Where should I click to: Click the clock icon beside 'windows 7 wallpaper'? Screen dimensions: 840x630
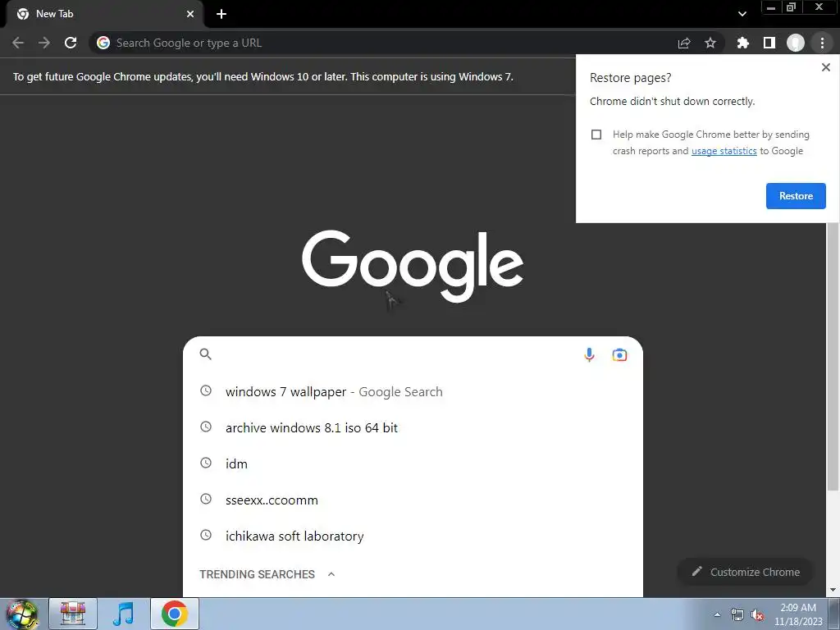tap(206, 390)
